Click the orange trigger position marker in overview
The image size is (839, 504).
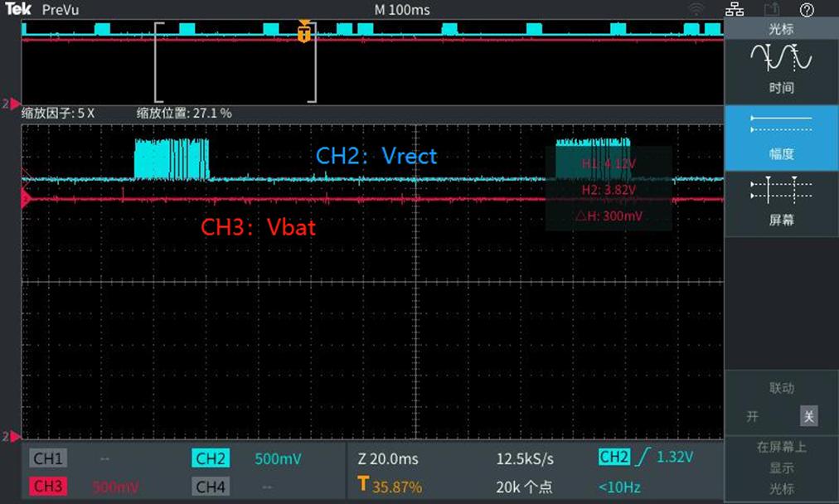(x=304, y=34)
